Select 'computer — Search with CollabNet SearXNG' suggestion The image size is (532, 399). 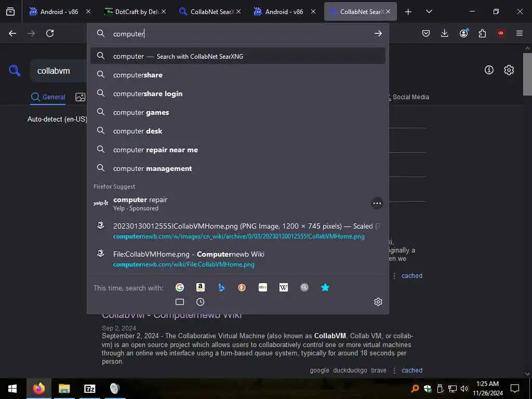(238, 56)
